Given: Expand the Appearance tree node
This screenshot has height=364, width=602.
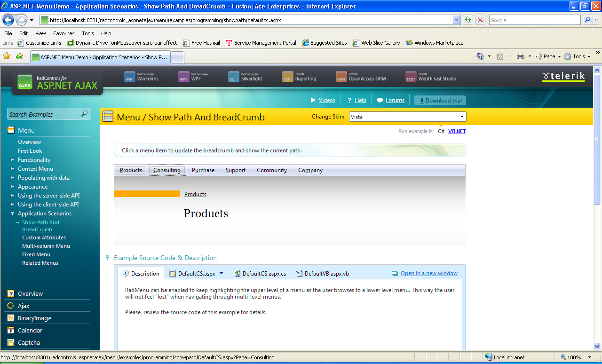Looking at the screenshot, I should pyautogui.click(x=13, y=187).
